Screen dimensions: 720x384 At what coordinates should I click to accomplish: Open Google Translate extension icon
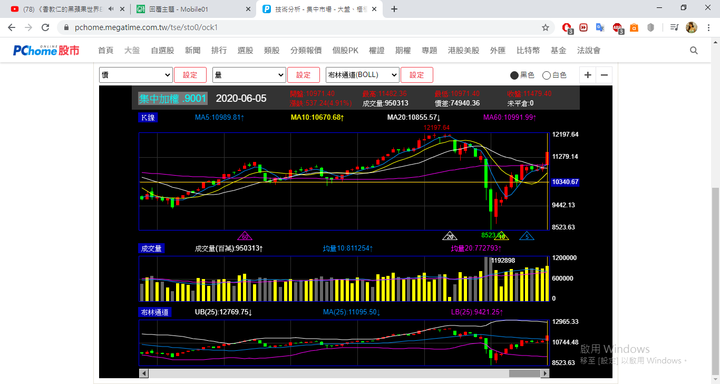tap(600, 28)
